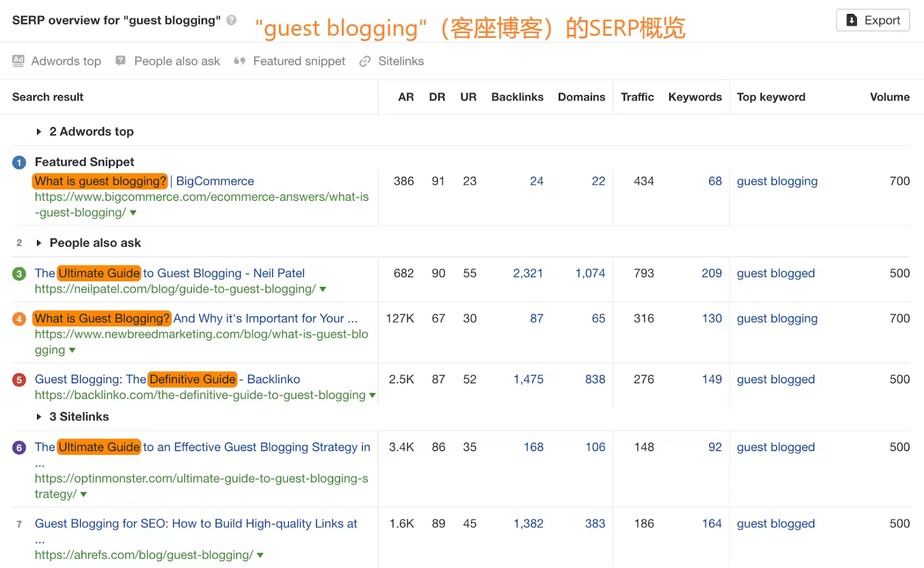Select the People also ask filter label
This screenshot has width=924, height=568.
(x=177, y=61)
